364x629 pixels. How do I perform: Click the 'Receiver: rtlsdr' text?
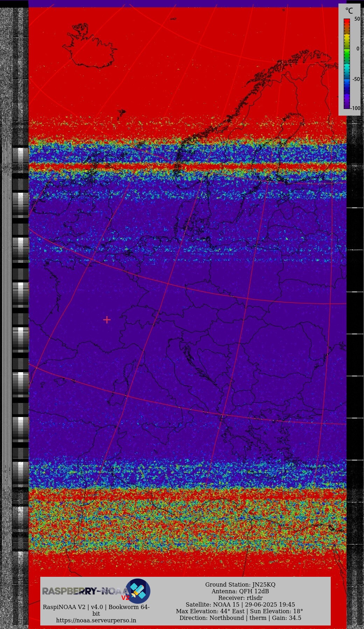coord(240,598)
